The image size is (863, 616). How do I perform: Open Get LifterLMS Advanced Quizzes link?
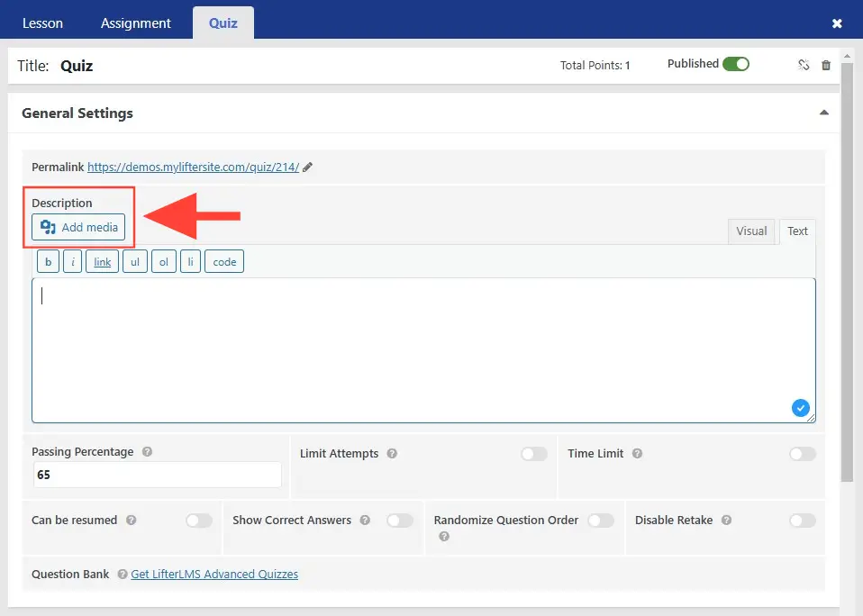click(x=214, y=574)
